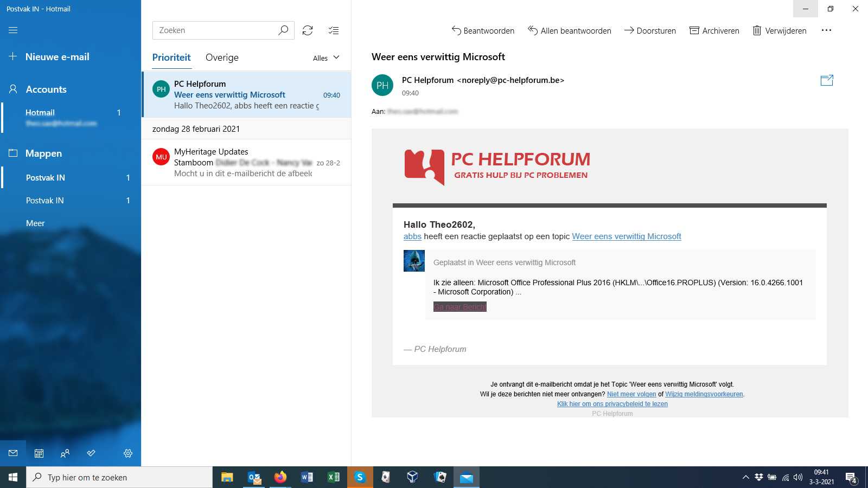Reply with Beantwoorden
Image resolution: width=868 pixels, height=488 pixels.
[483, 30]
